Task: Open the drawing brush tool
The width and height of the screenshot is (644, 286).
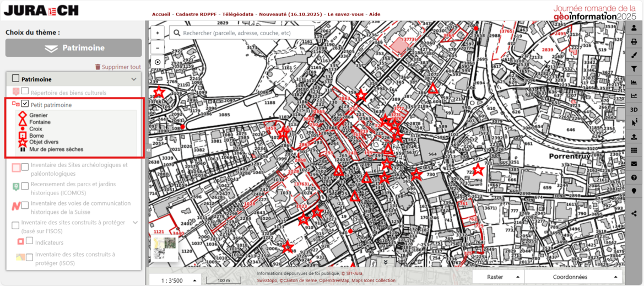Action: point(634,56)
